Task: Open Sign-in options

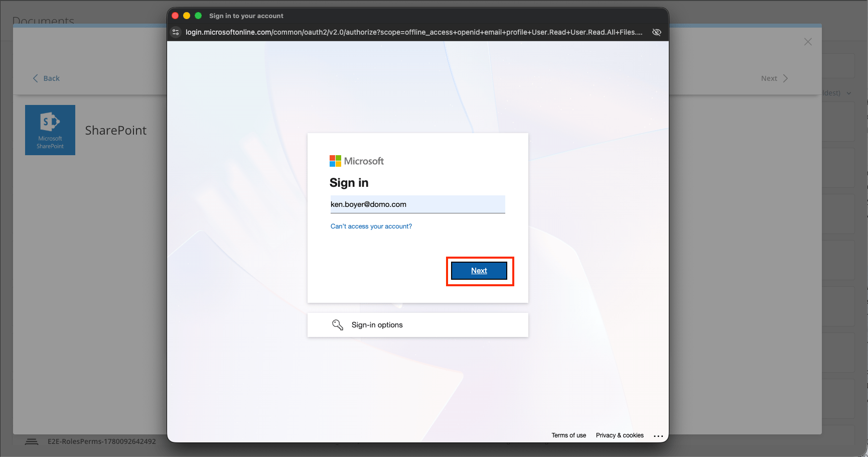Action: (x=417, y=325)
